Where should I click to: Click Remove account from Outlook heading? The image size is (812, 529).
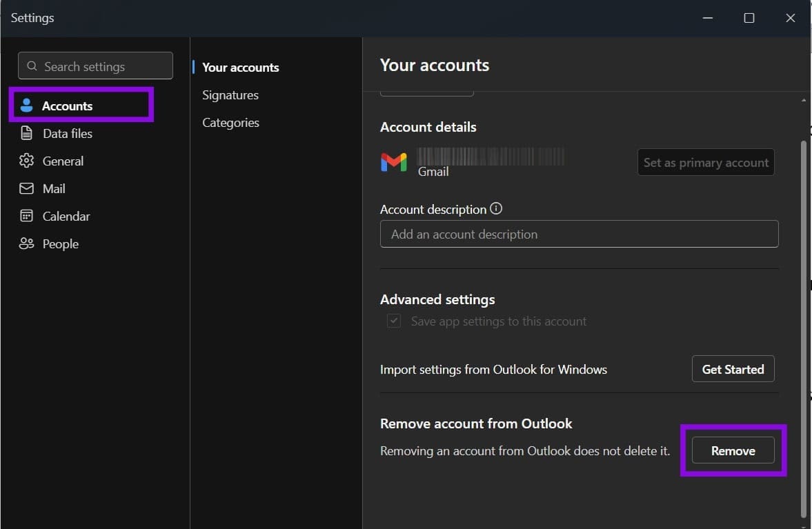(476, 424)
